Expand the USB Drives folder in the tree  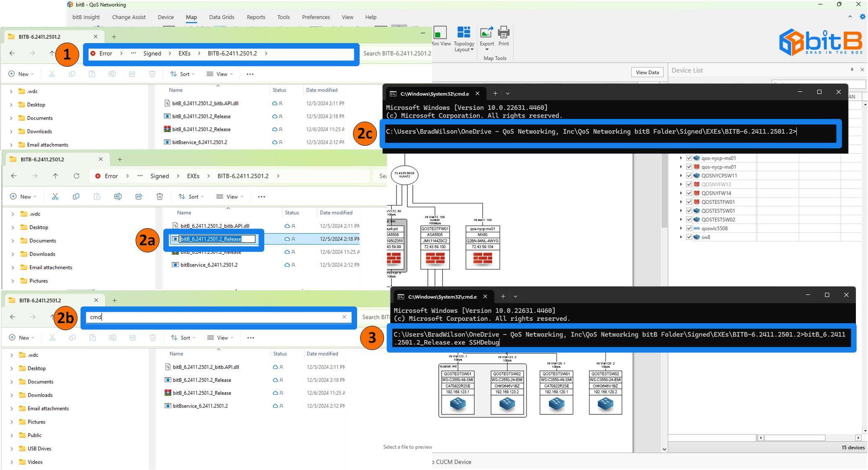click(x=11, y=448)
